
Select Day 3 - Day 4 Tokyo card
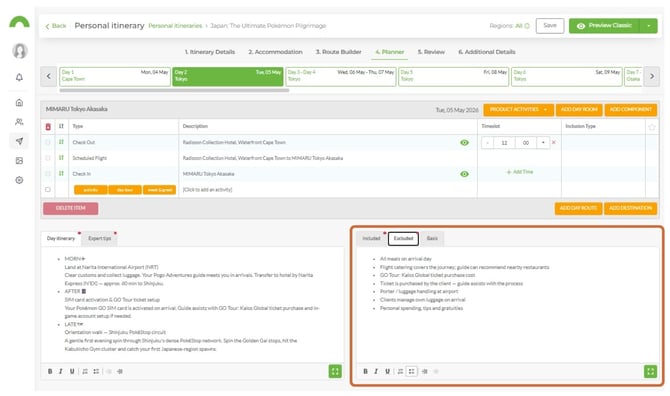(341, 76)
